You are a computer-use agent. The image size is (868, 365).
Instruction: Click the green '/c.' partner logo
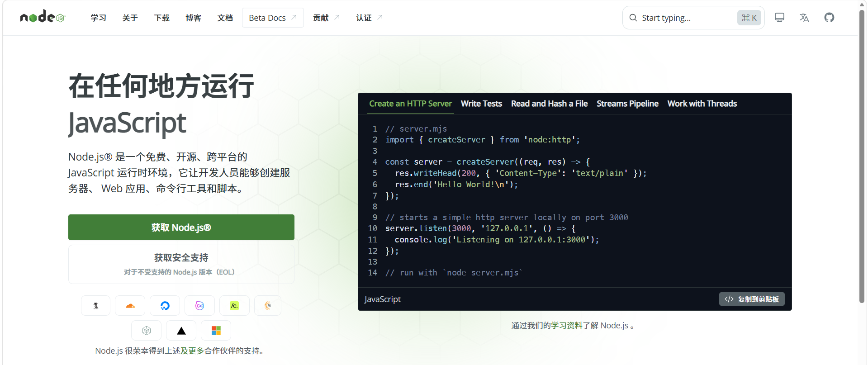click(x=234, y=306)
